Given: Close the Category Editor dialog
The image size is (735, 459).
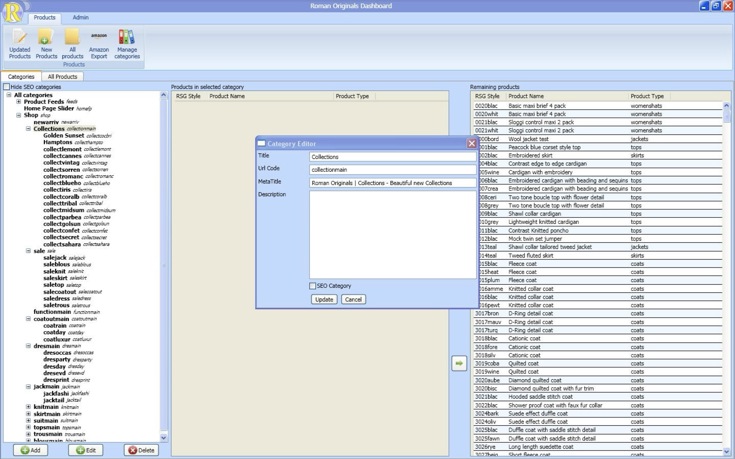Looking at the screenshot, I should [x=472, y=143].
